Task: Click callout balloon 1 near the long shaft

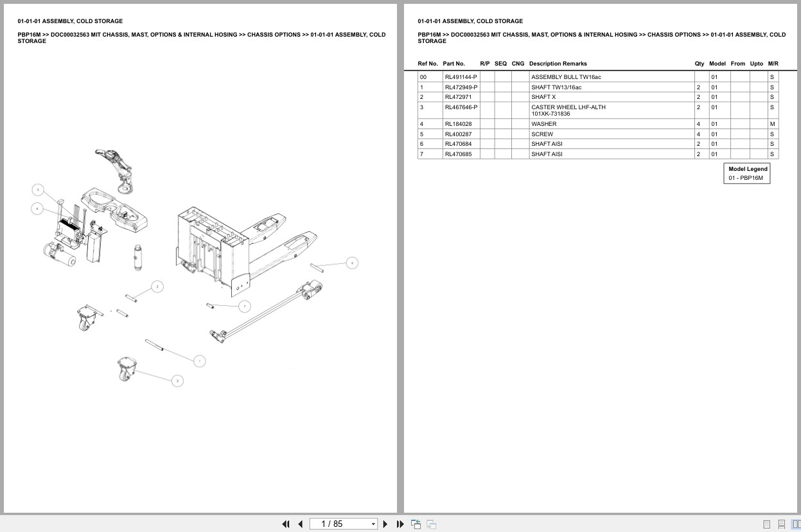Action: tap(199, 361)
